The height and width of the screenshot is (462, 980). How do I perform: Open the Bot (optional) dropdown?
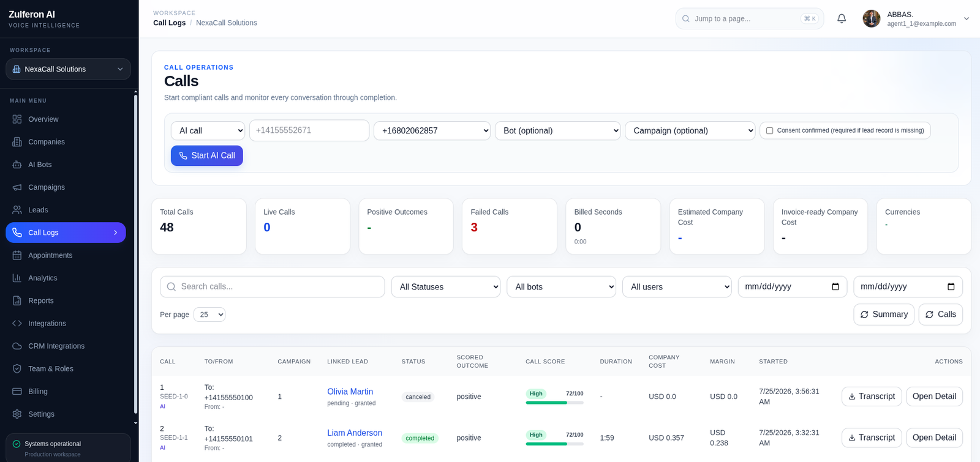(x=557, y=130)
